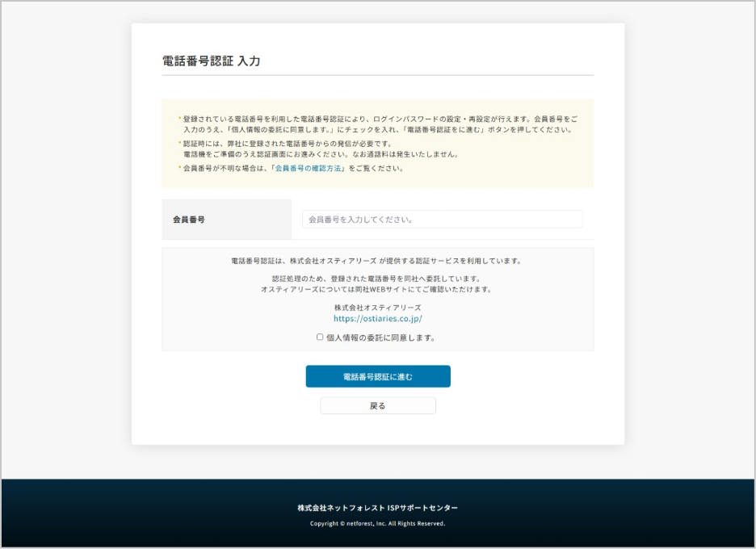Click the first notice bullet about ログインパスワード
The width and height of the screenshot is (756, 549).
pyautogui.click(x=380, y=118)
